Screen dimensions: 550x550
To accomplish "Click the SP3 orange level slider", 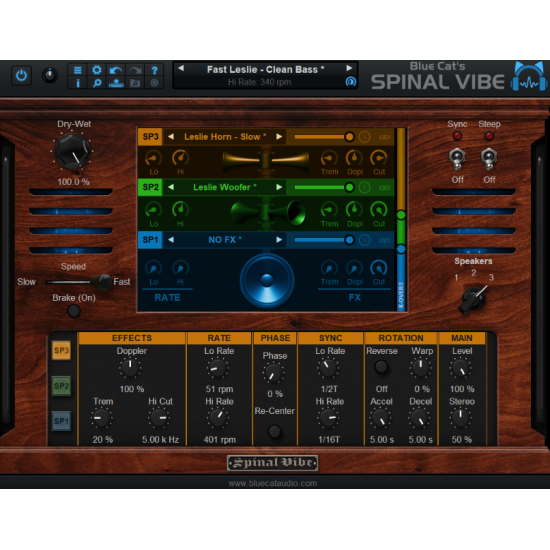I will tap(324, 137).
